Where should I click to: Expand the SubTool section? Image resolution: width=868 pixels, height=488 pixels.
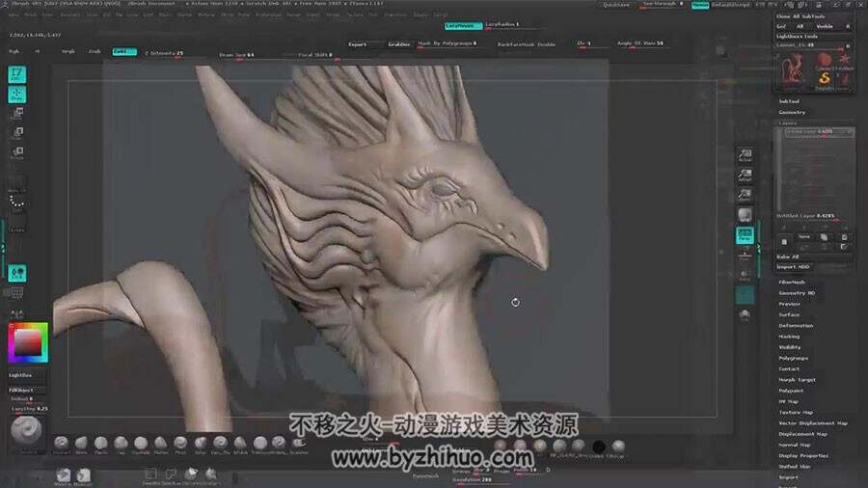click(x=789, y=101)
